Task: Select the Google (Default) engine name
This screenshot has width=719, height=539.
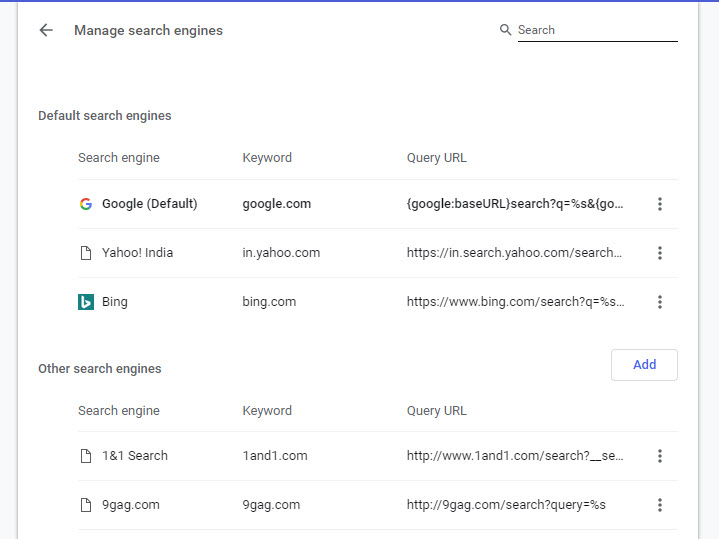Action: pyautogui.click(x=149, y=204)
